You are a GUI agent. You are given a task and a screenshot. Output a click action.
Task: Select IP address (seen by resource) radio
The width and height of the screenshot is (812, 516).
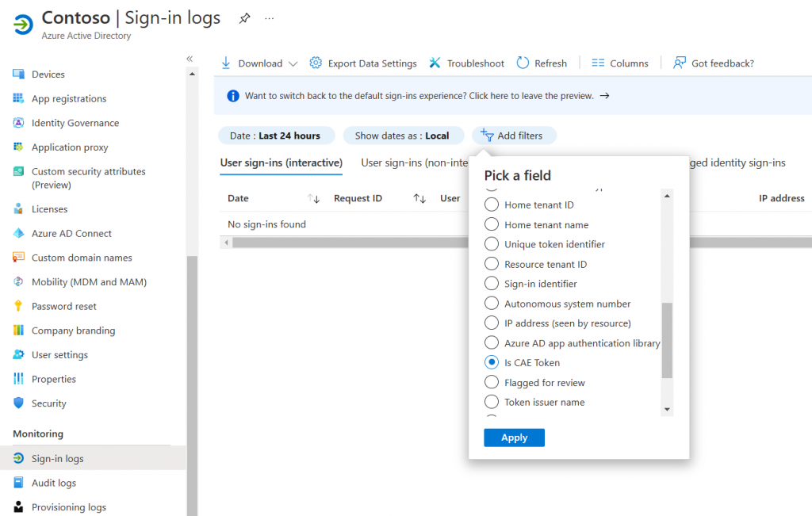(492, 323)
